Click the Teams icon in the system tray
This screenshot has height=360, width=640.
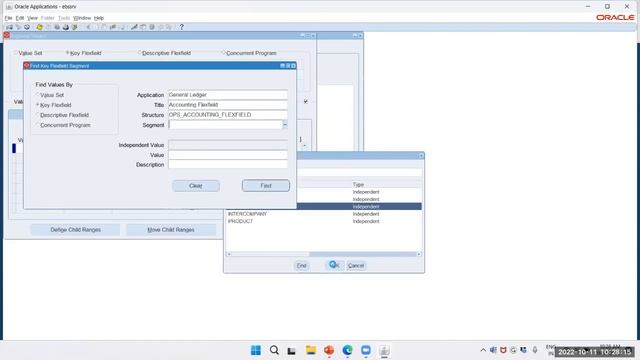coord(493,350)
